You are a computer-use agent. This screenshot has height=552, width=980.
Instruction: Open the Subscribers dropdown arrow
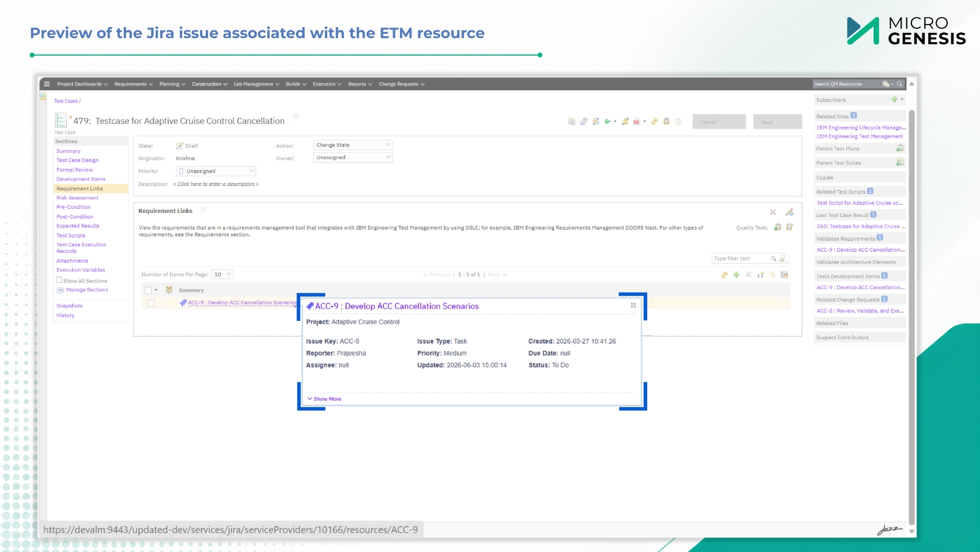click(902, 100)
